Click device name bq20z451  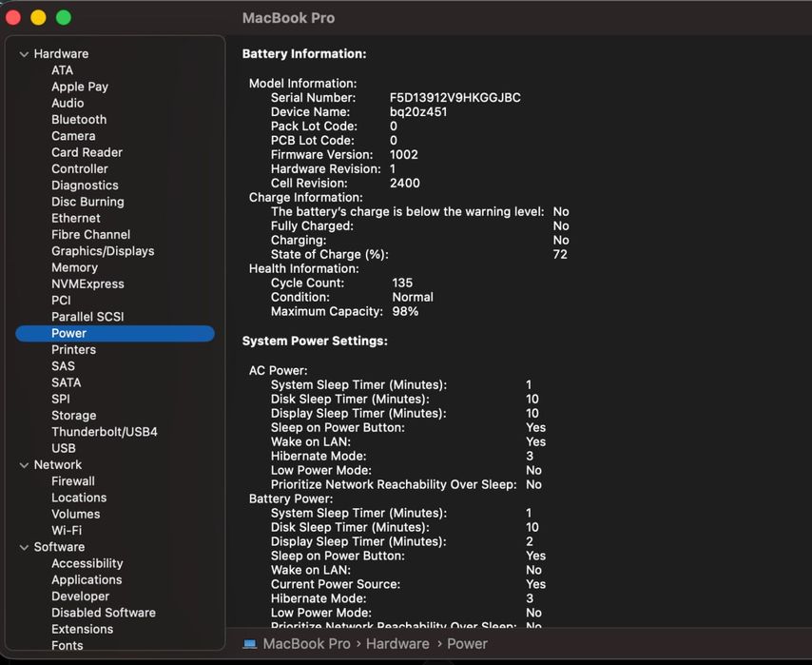(x=418, y=112)
